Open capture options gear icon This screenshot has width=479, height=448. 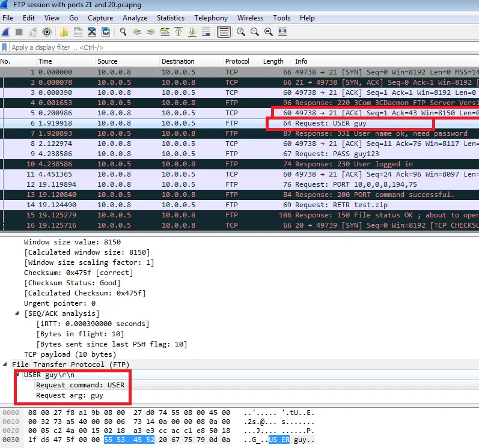(x=47, y=32)
